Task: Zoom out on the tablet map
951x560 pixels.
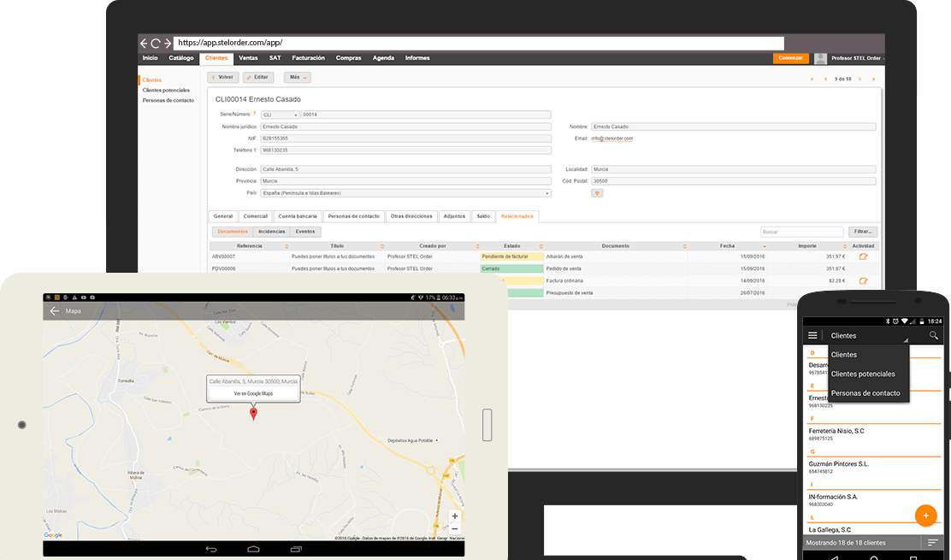Action: pyautogui.click(x=455, y=529)
